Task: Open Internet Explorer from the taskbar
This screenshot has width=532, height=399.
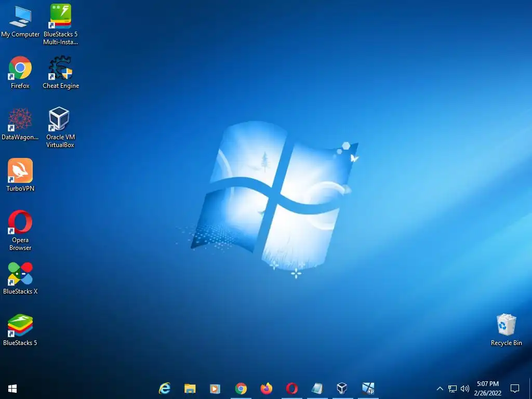Action: [x=165, y=389]
